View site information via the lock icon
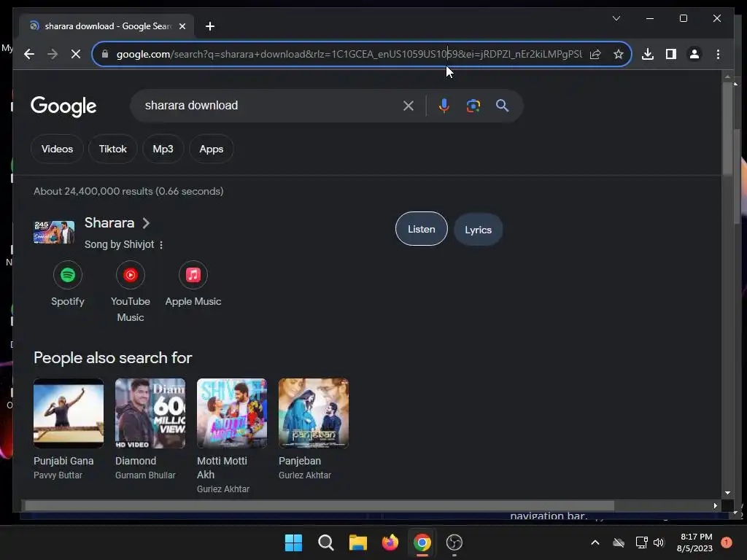The width and height of the screenshot is (747, 560). 105,54
